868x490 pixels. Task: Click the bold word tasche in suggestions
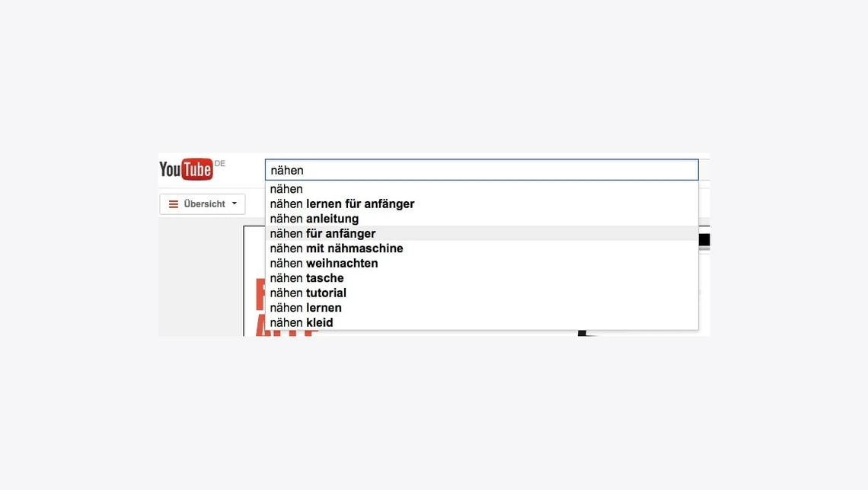[x=325, y=278]
